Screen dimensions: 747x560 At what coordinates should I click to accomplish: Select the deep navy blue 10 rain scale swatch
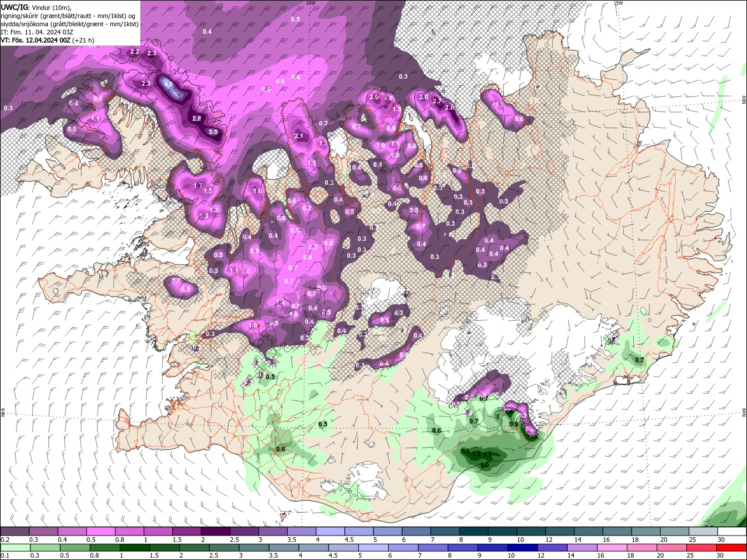coord(522,548)
